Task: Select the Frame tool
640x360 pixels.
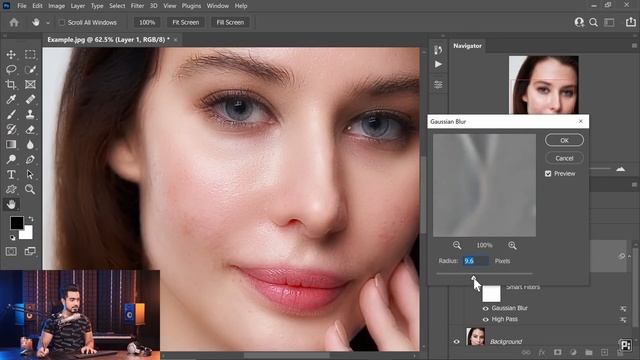Action: [x=30, y=84]
